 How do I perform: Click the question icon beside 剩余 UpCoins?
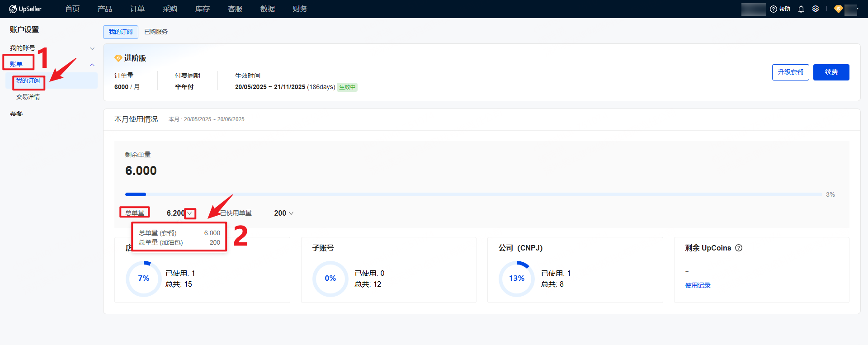(x=739, y=248)
